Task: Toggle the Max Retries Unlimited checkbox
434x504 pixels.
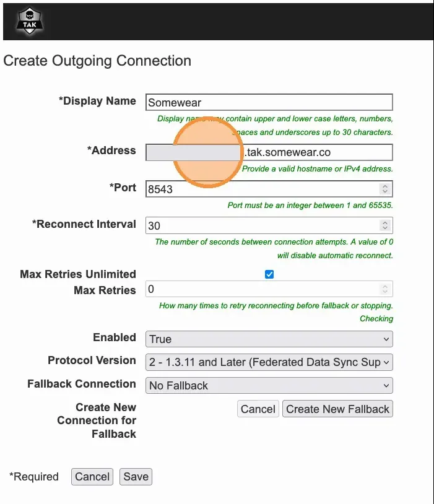Action: tap(269, 274)
